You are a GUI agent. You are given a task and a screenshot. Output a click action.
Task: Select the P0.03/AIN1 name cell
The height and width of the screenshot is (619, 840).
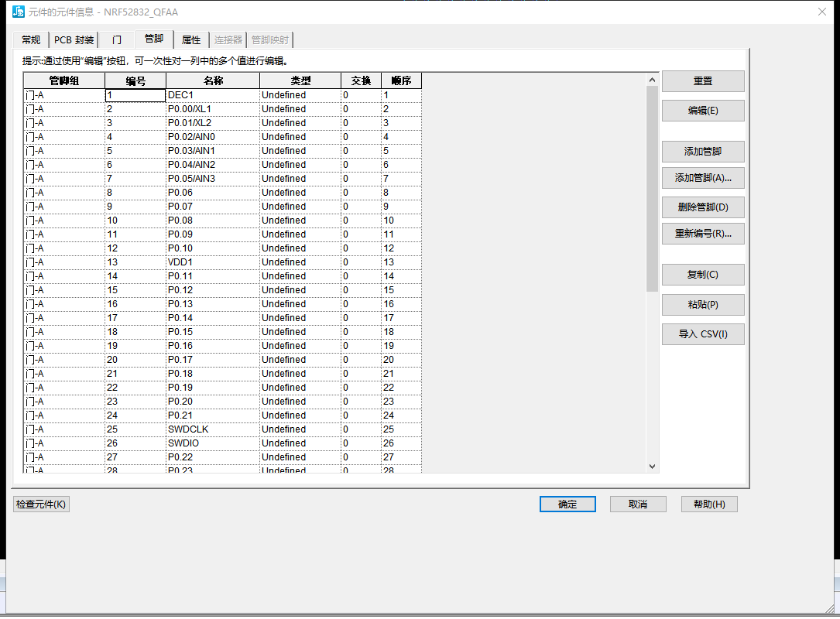[x=213, y=151]
